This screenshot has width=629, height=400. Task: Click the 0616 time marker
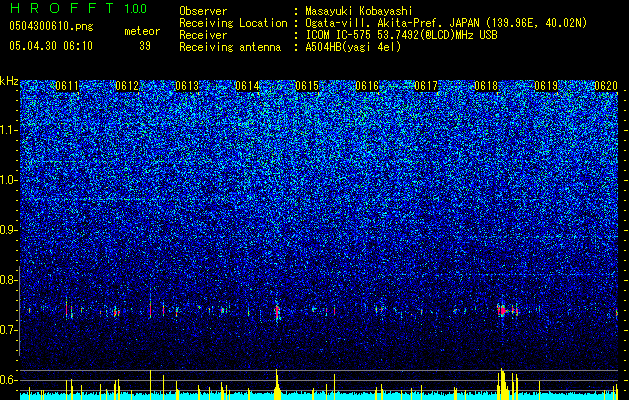click(367, 86)
